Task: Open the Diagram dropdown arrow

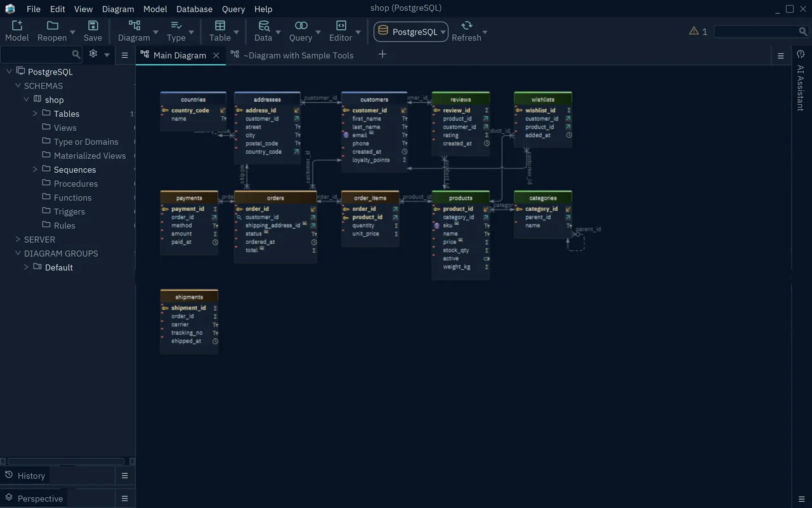Action: [155, 32]
